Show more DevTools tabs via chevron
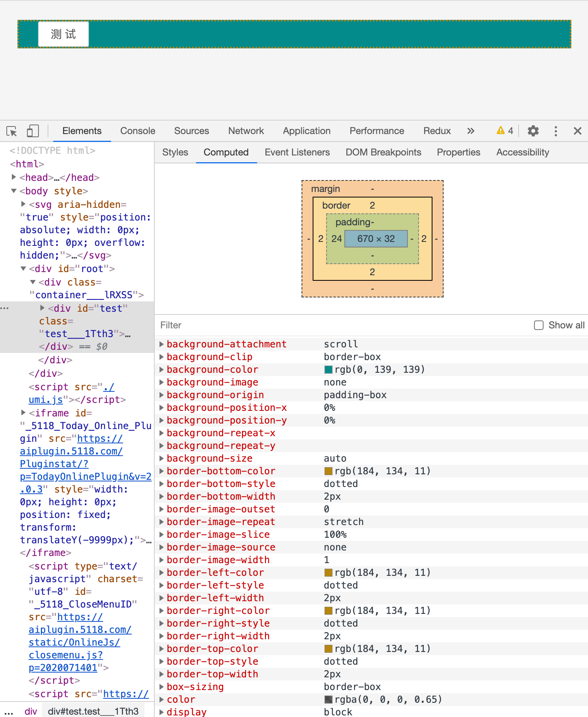This screenshot has height=717, width=588. coord(471,131)
